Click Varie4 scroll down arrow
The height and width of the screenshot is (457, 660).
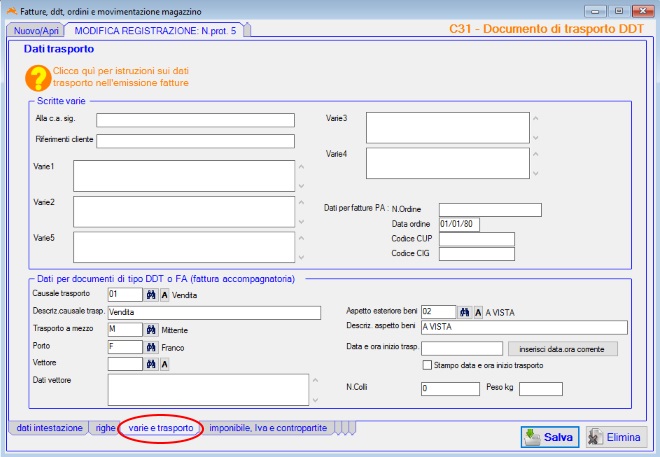pos(535,173)
